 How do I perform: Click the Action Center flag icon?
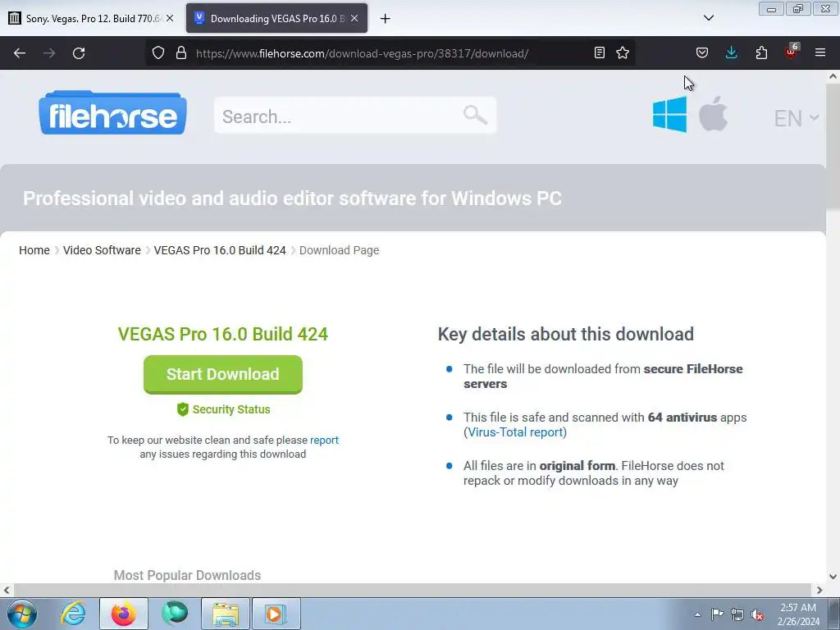click(717, 614)
